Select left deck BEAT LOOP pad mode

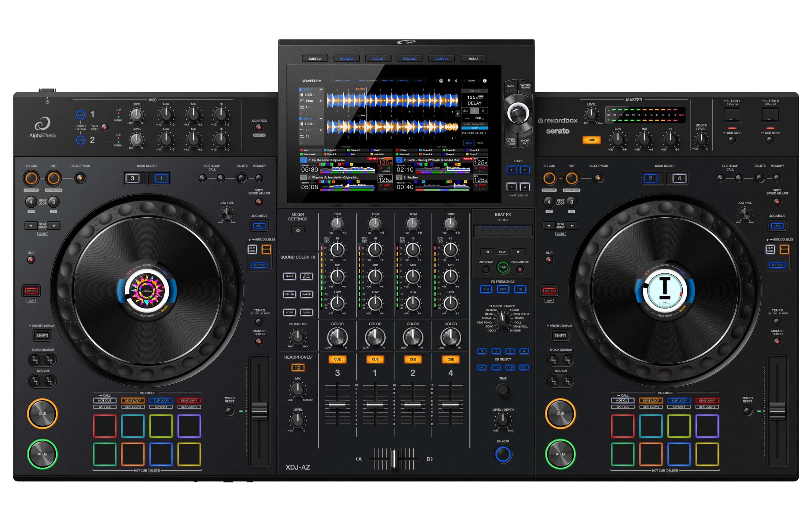(133, 400)
